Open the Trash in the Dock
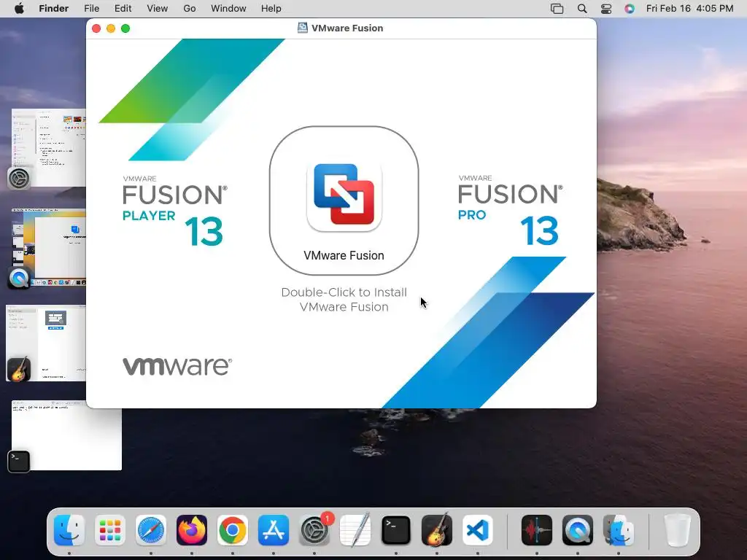The image size is (747, 560). 678,530
